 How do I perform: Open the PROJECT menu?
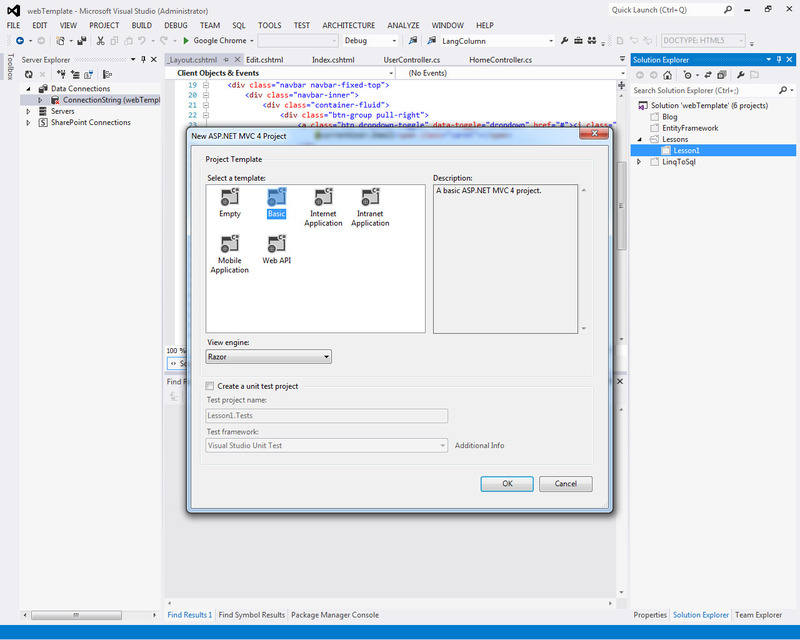click(104, 25)
